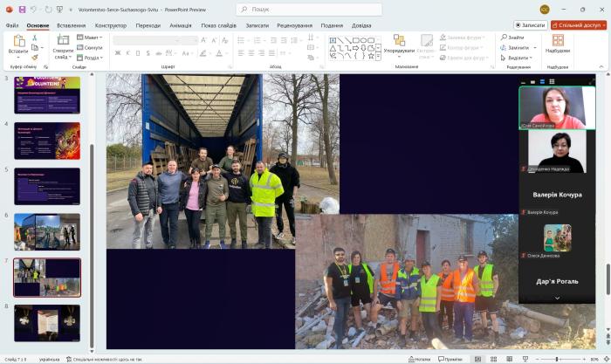Image resolution: width=611 pixels, height=364 pixels.
Task: Fit slide to current window icon
Action: pos(604,359)
